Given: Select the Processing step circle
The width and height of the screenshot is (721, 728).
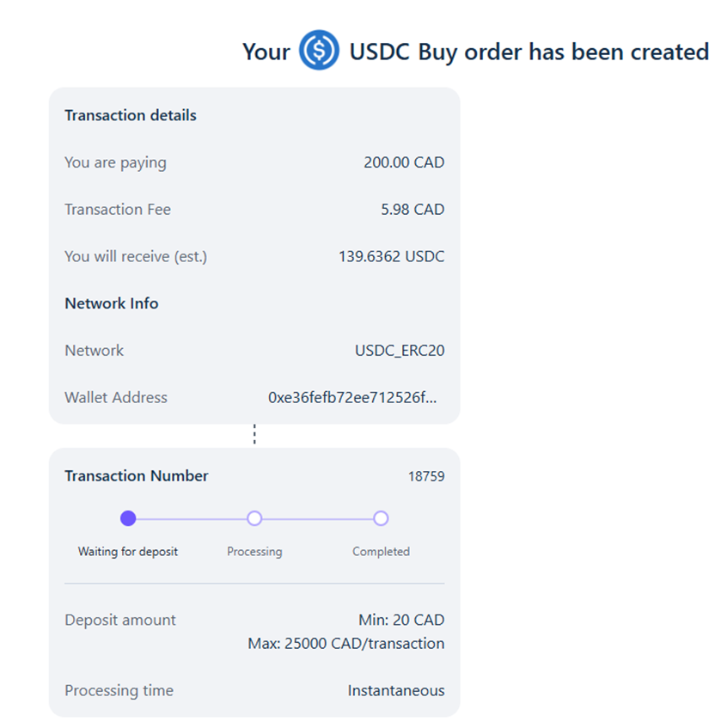Looking at the screenshot, I should pos(254,518).
